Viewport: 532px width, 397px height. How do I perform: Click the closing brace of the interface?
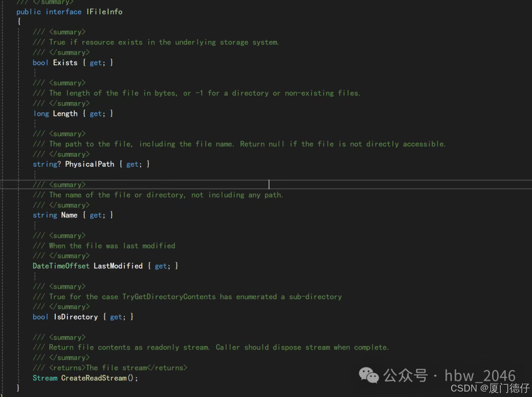coord(18,388)
